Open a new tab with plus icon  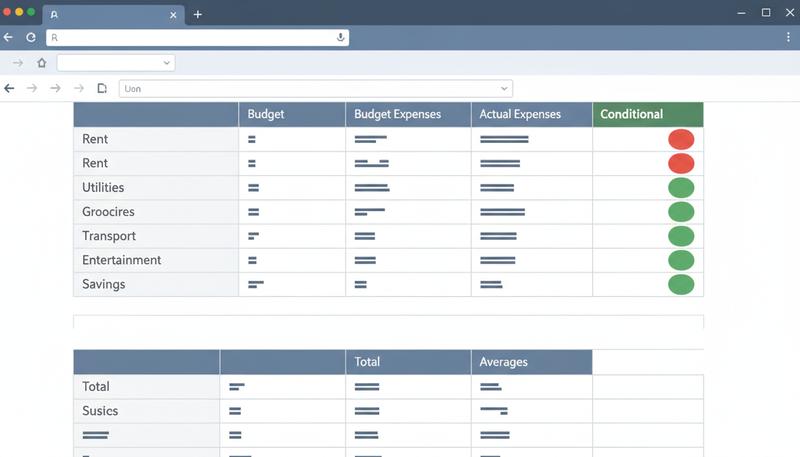(x=198, y=14)
